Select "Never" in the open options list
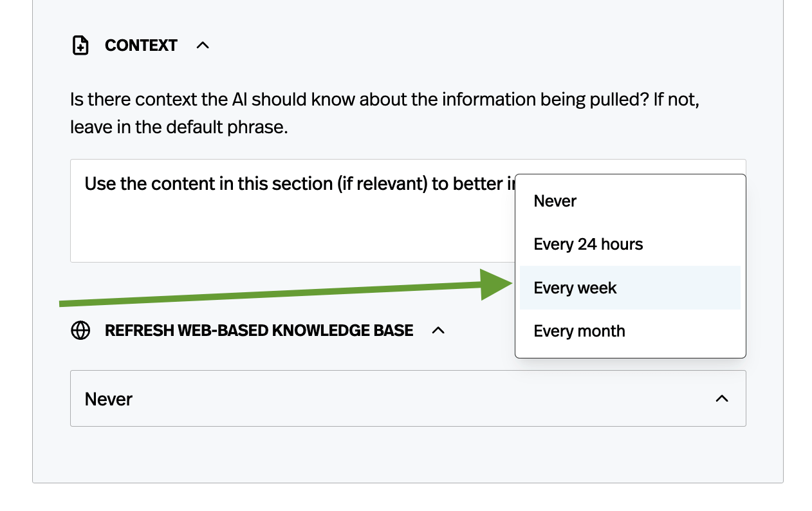The width and height of the screenshot is (812, 511). 555,201
